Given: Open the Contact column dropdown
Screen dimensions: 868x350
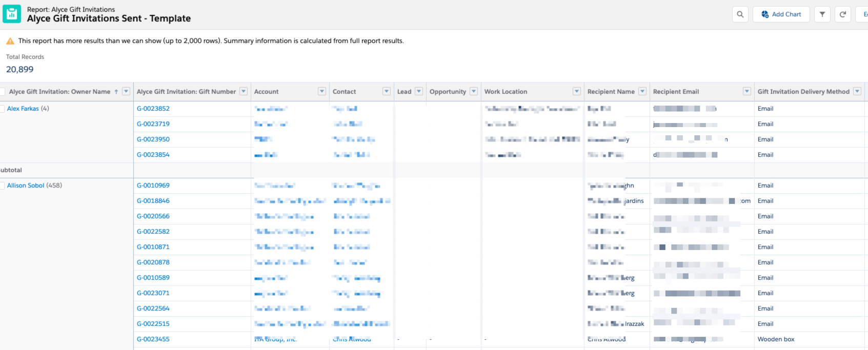Looking at the screenshot, I should click(387, 92).
